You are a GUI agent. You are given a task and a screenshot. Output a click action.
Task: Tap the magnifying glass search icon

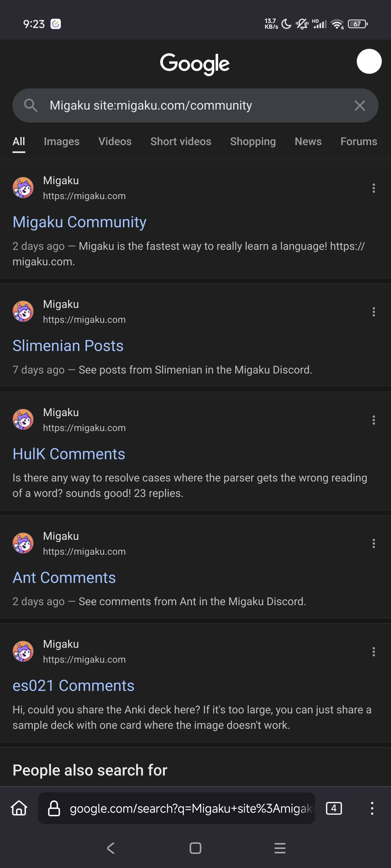(31, 106)
